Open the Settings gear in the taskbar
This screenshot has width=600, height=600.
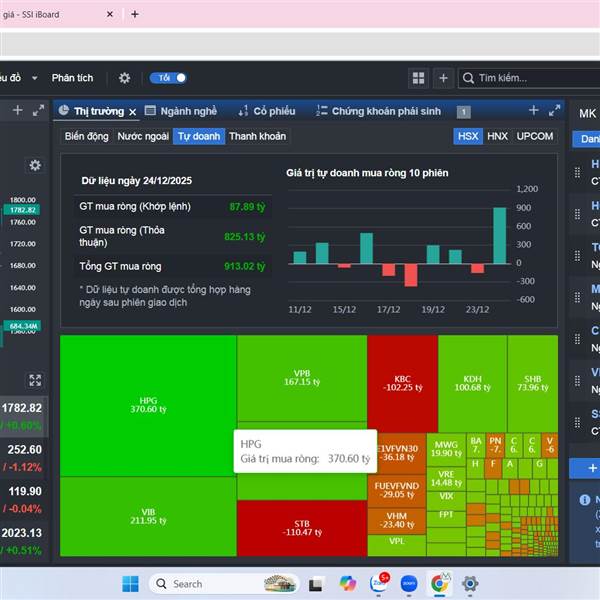470,584
